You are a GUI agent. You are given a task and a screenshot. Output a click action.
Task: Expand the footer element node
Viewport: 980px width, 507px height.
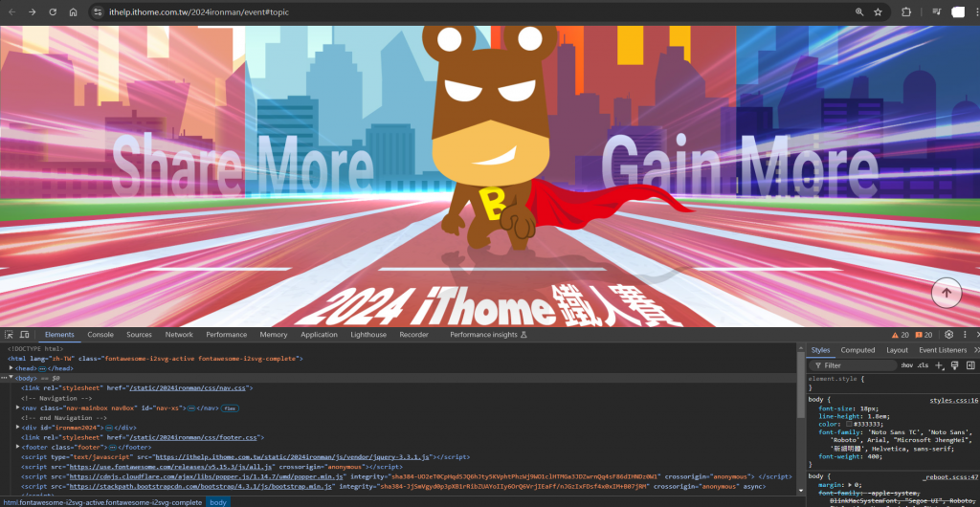[x=17, y=447]
